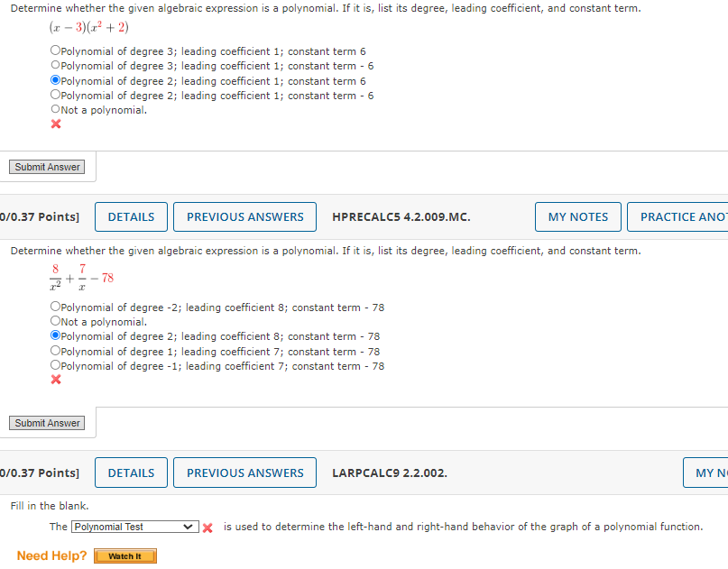Open MY NOTES for HPRECALC5 4.2.009.MC
Screen dimensions: 728x569
(x=577, y=216)
